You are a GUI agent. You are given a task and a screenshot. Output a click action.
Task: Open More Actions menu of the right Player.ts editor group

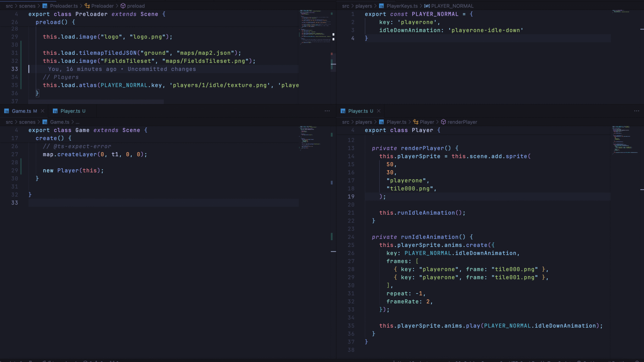point(636,111)
